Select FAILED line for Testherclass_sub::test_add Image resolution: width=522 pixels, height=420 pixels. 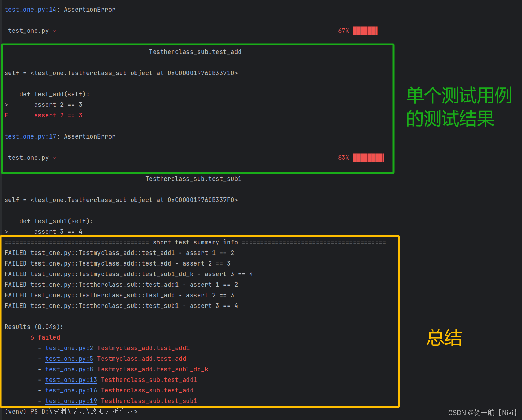pyautogui.click(x=119, y=295)
